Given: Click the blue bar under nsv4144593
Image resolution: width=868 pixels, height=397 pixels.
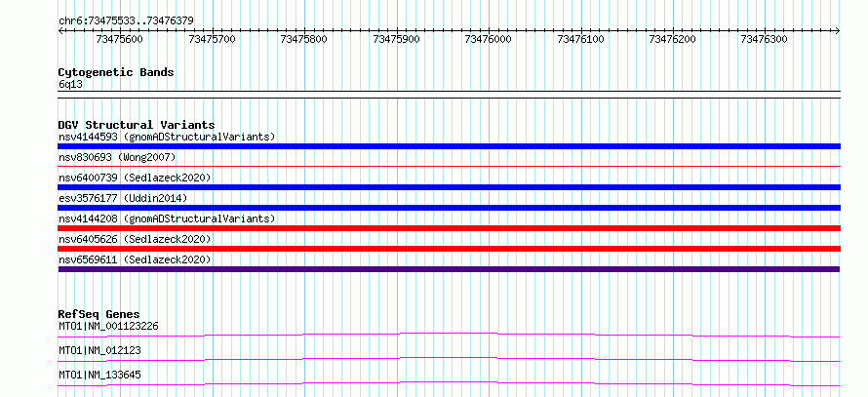Looking at the screenshot, I should (449, 146).
